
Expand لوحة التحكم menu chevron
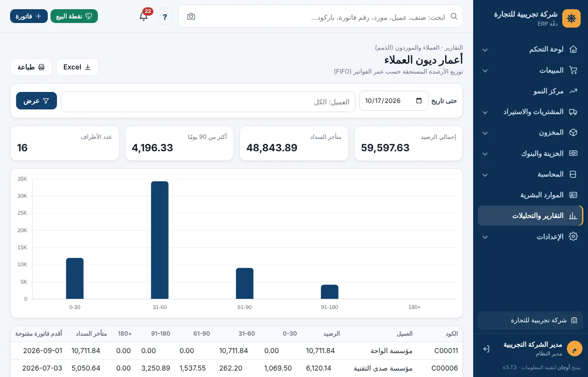tap(485, 50)
